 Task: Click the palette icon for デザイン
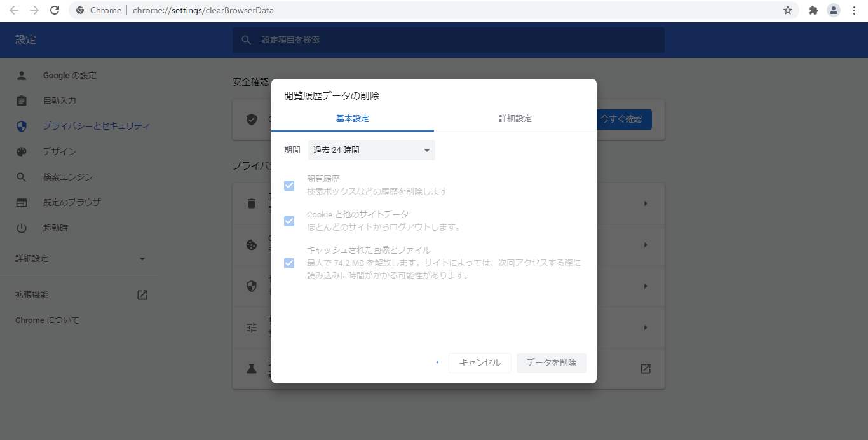pos(22,151)
